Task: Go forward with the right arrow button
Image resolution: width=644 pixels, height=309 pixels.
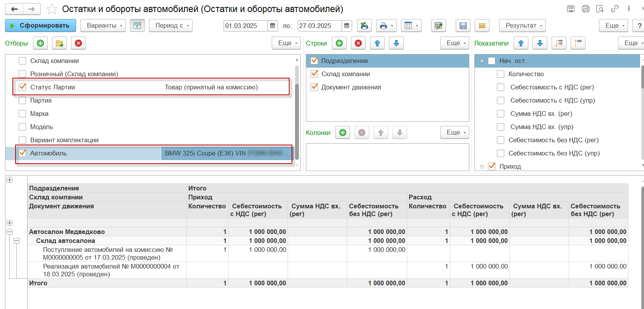Action: 32,9
